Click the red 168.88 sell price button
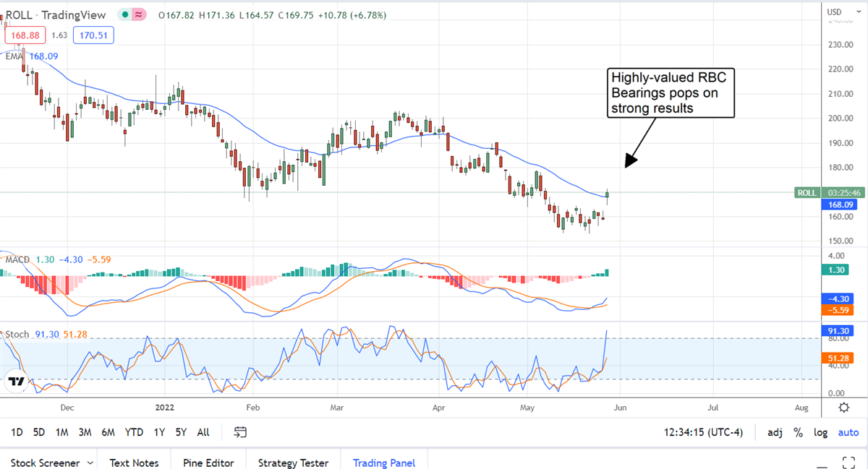868x469 pixels. 26,35
